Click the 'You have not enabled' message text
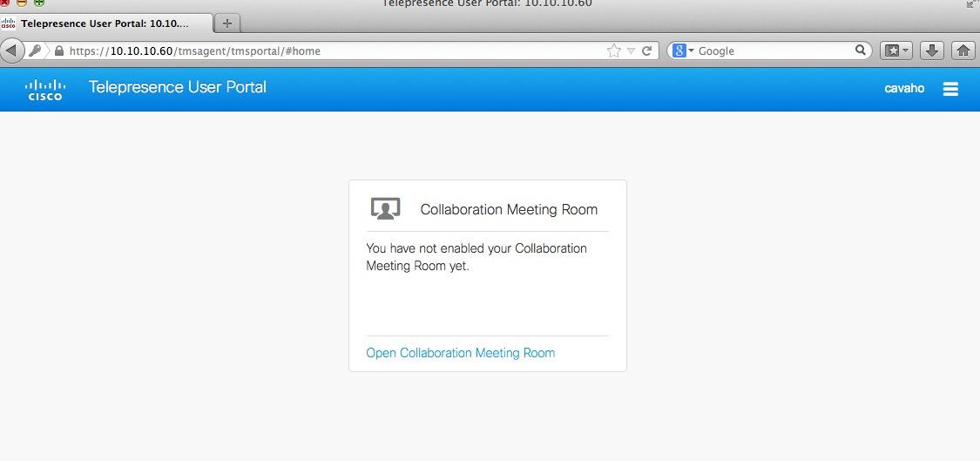 476,257
